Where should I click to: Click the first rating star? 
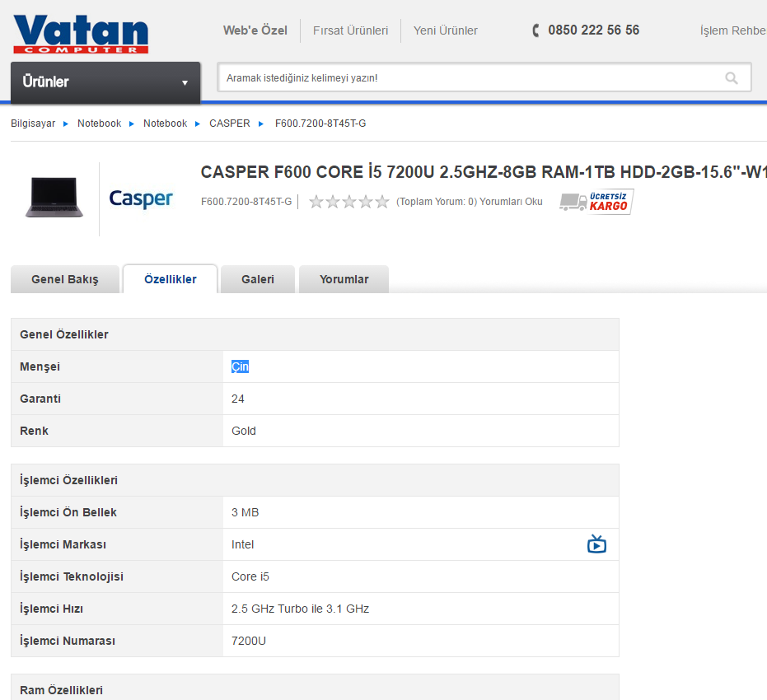pyautogui.click(x=316, y=202)
